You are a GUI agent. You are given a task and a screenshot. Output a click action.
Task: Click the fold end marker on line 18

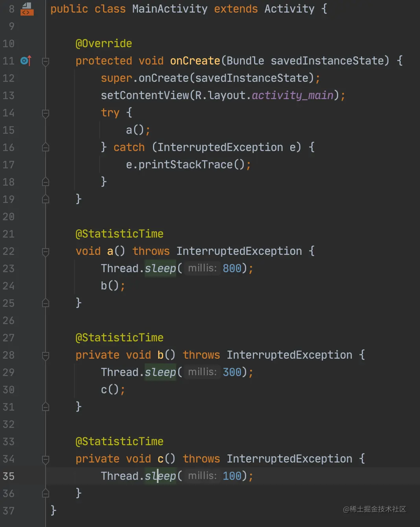tap(46, 182)
